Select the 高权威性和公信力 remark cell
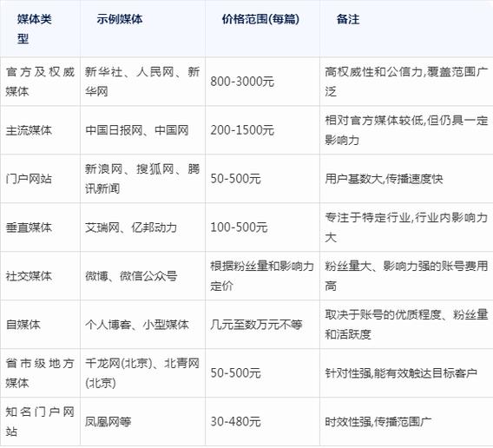The height and width of the screenshot is (448, 493). (406, 82)
